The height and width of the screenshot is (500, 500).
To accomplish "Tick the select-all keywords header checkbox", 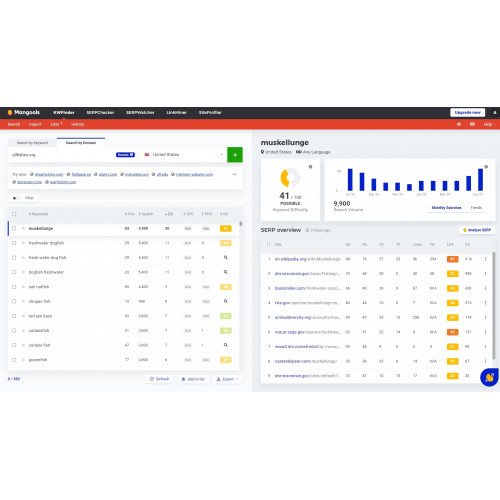I will [x=14, y=214].
